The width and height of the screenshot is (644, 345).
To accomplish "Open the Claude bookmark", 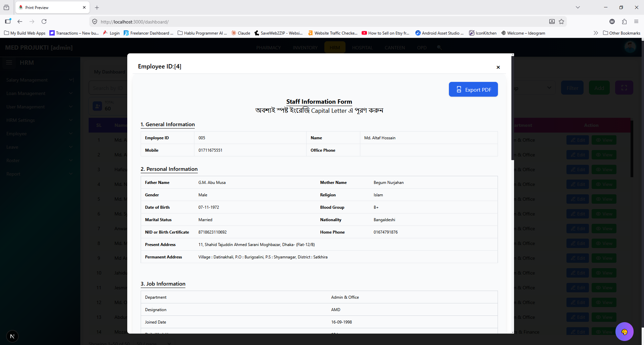I will pos(241,33).
